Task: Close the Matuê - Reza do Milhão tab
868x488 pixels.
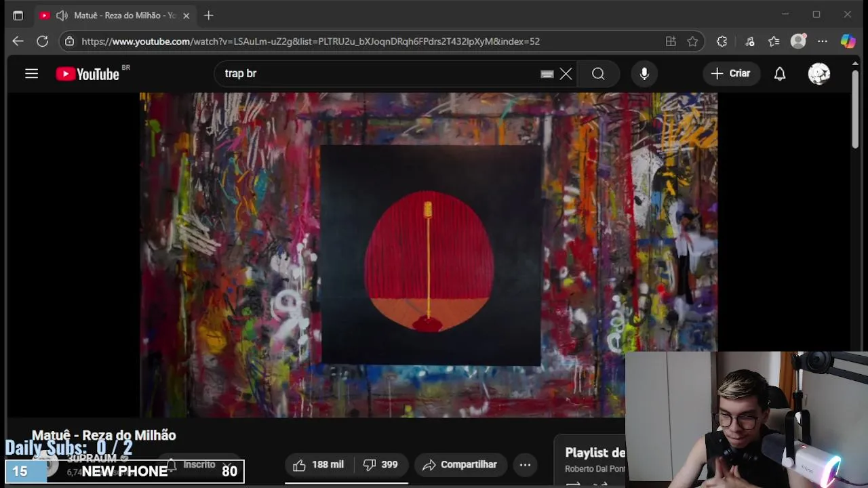Action: pos(186,15)
